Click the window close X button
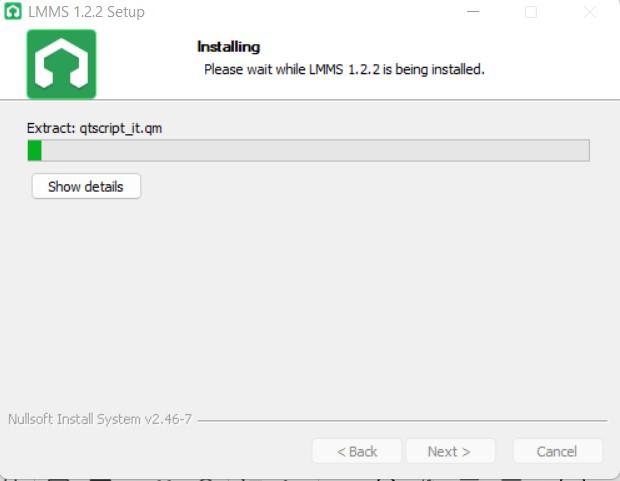 tap(590, 12)
